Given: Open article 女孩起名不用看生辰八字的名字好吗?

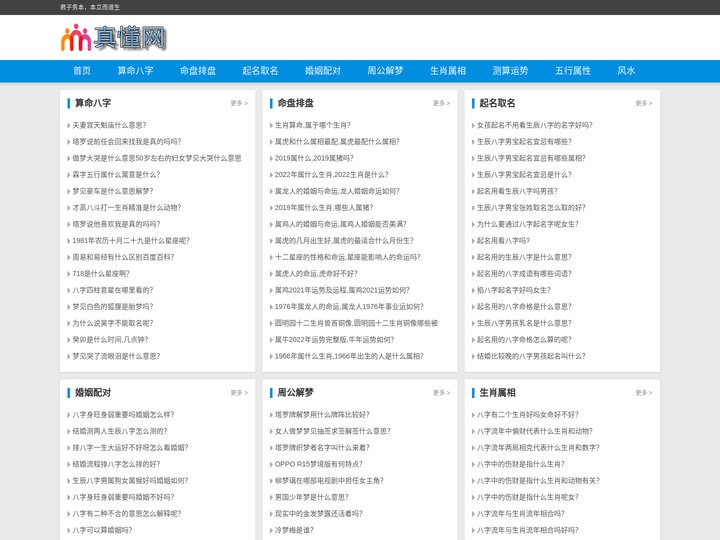Looking at the screenshot, I should pos(535,125).
